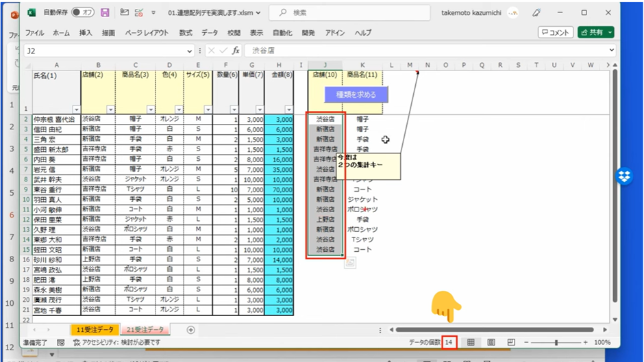Click the pen icon beside user name
The height and width of the screenshot is (362, 644).
pyautogui.click(x=536, y=12)
